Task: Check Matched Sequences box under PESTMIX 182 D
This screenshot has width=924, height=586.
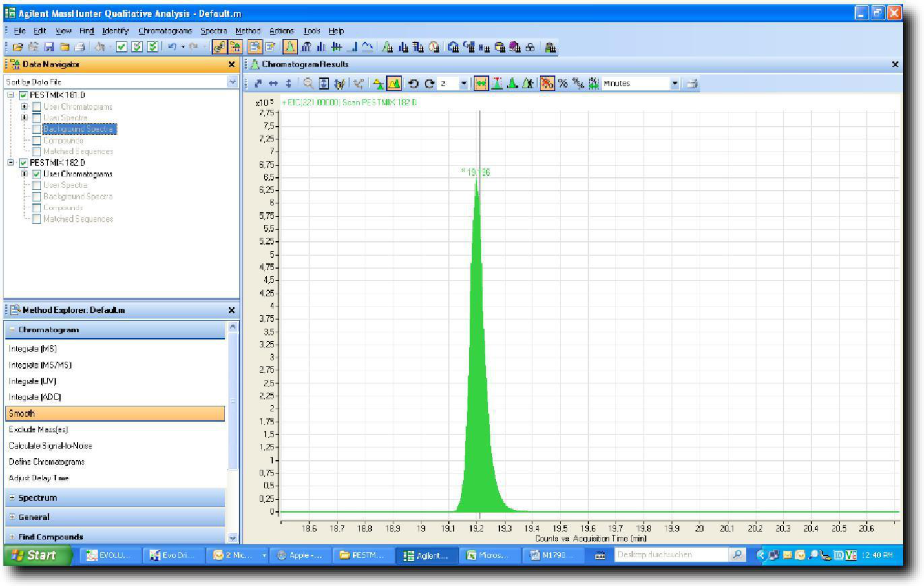Action: 36,219
